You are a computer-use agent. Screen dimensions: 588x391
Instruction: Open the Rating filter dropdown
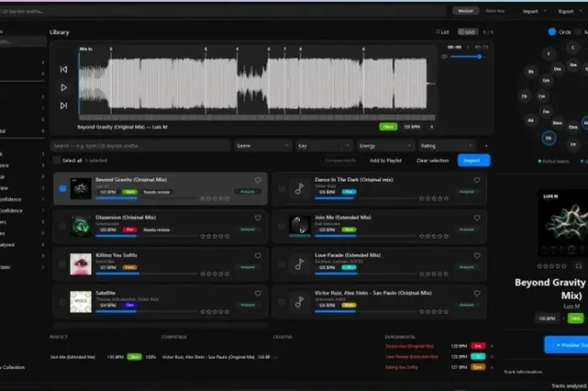tap(447, 145)
